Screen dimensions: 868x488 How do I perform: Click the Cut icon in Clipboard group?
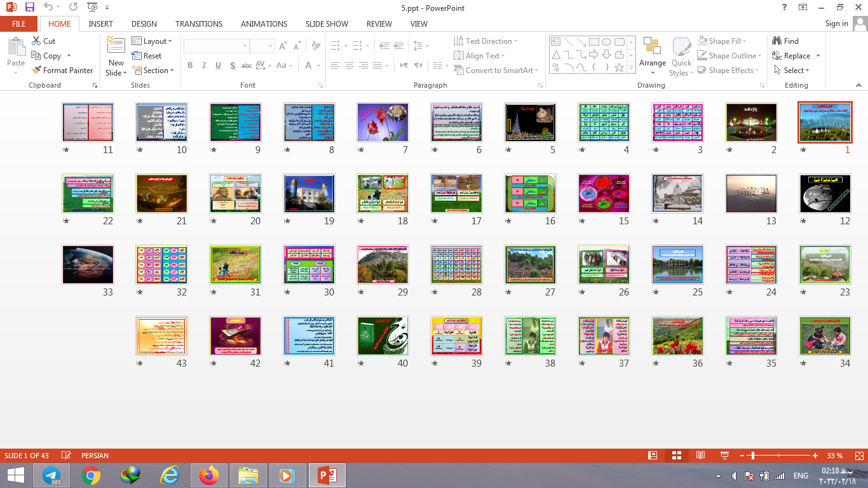[x=43, y=41]
